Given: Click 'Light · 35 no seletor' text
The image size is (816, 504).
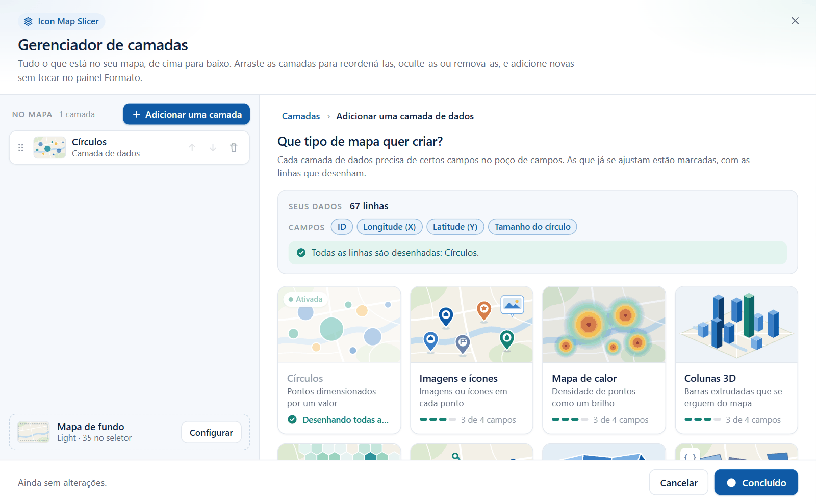Looking at the screenshot, I should (94, 438).
